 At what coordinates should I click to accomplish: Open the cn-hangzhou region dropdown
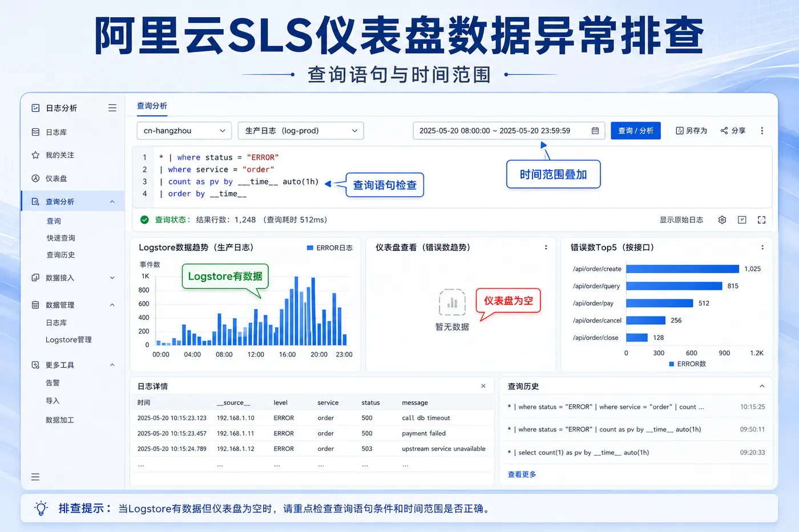point(184,131)
